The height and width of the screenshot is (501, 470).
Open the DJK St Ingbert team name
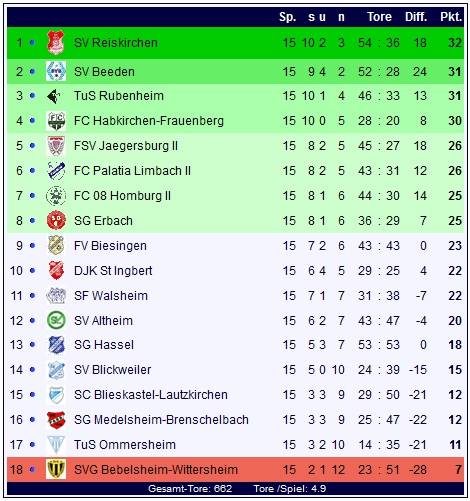pyautogui.click(x=113, y=271)
